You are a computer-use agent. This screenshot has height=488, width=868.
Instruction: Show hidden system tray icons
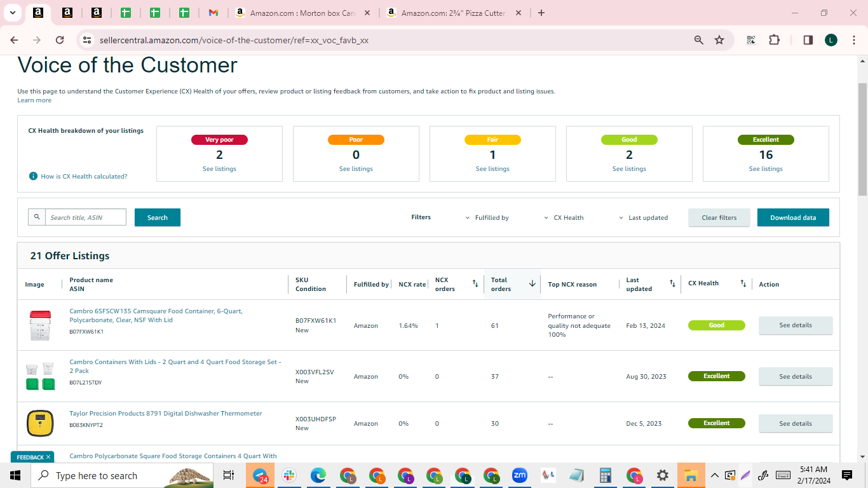[715, 475]
